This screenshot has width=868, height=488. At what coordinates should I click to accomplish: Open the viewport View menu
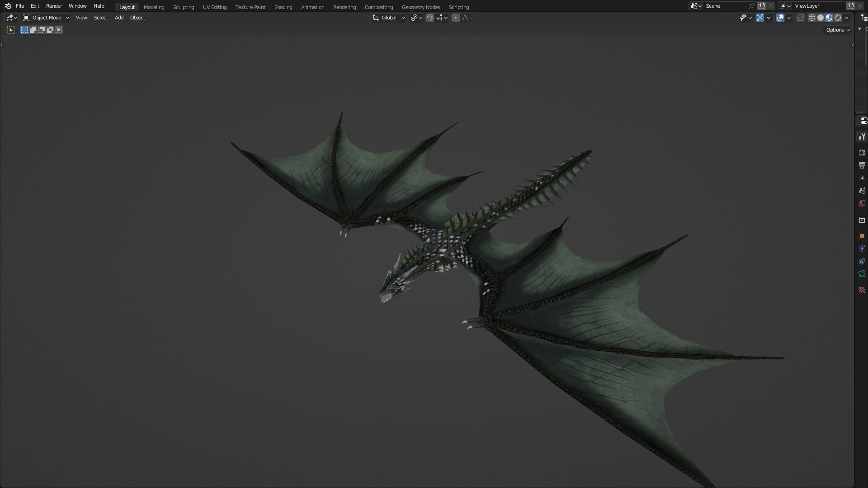[81, 18]
